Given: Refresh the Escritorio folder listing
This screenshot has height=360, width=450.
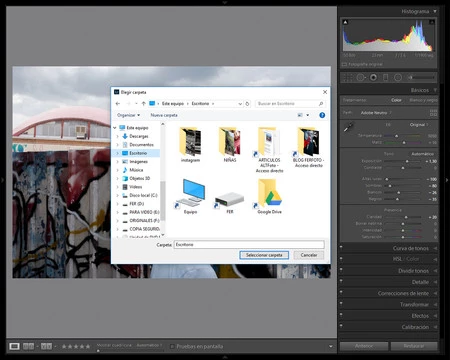Looking at the screenshot, I should [247, 104].
